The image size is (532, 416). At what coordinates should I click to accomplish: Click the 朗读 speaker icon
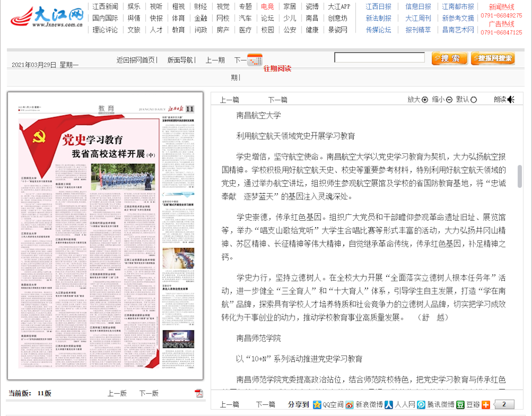511,99
